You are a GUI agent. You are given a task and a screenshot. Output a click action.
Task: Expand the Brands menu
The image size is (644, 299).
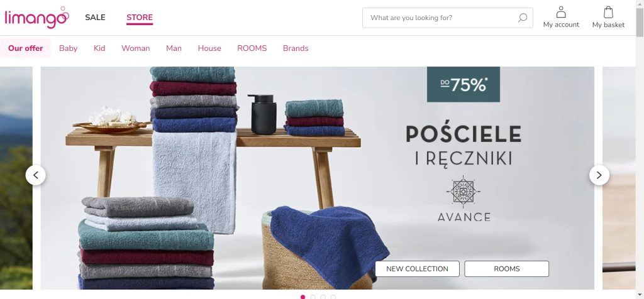coord(296,48)
